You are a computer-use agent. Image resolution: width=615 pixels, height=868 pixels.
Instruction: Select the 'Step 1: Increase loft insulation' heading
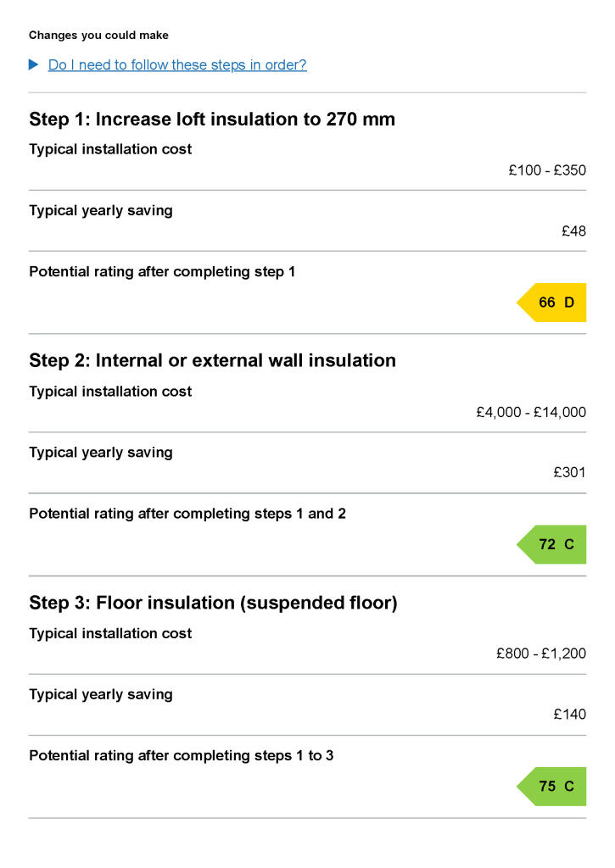tap(212, 120)
